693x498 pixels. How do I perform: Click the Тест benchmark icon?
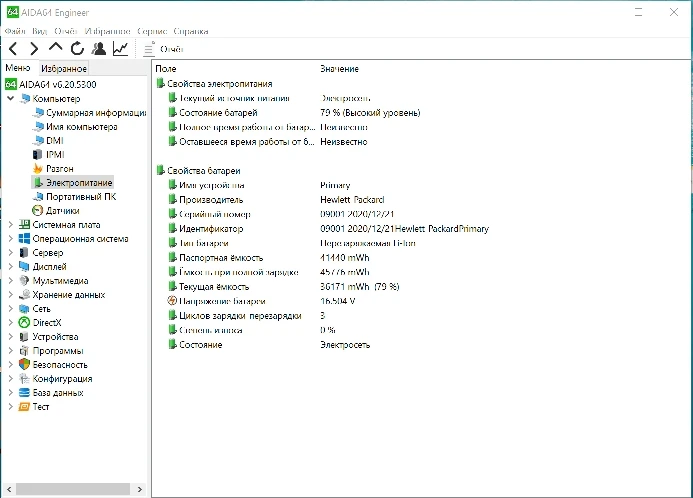coord(24,407)
